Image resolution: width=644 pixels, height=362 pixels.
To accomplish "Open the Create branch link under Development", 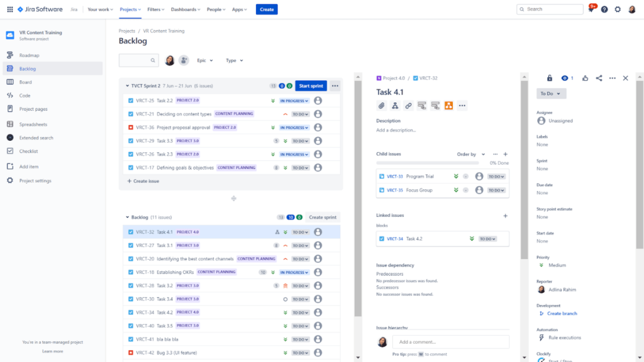I will 561,313.
